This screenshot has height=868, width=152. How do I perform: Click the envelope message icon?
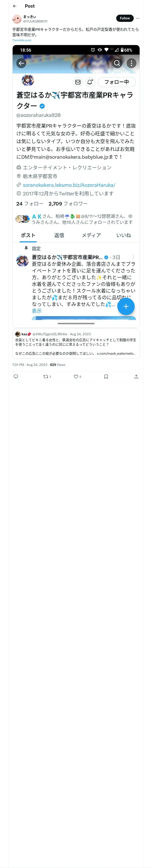tap(78, 82)
